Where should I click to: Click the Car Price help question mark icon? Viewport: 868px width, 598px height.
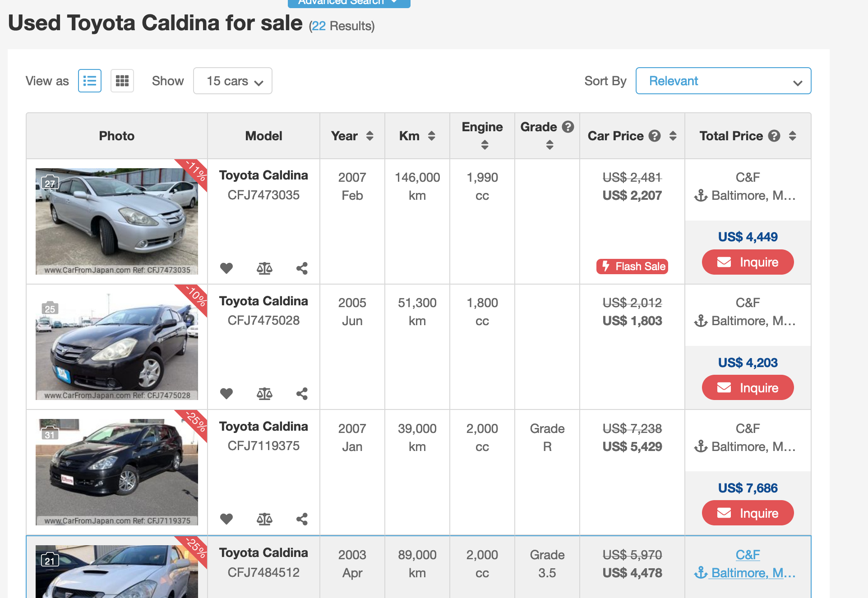[x=654, y=136]
